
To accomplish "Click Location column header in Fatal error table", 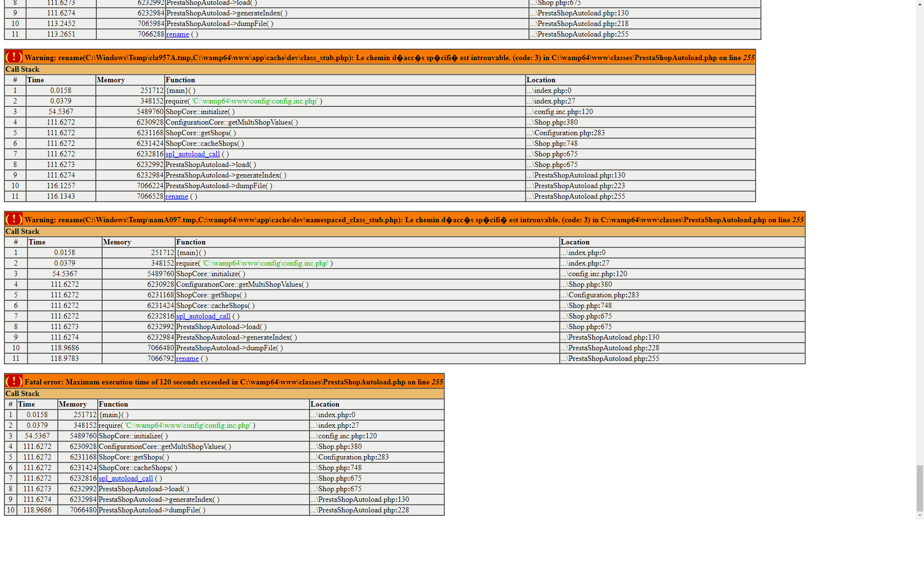I will [325, 404].
